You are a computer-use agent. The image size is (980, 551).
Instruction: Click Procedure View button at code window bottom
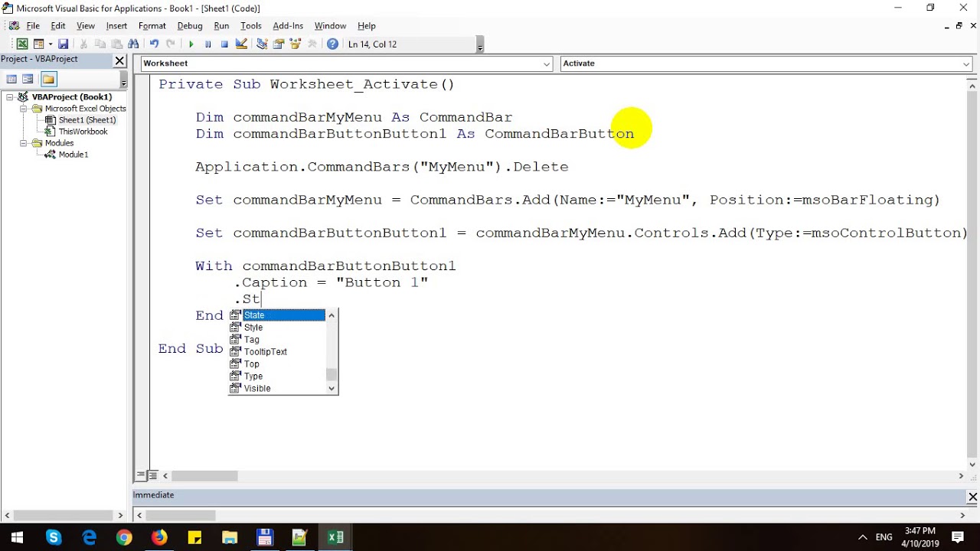pos(140,476)
